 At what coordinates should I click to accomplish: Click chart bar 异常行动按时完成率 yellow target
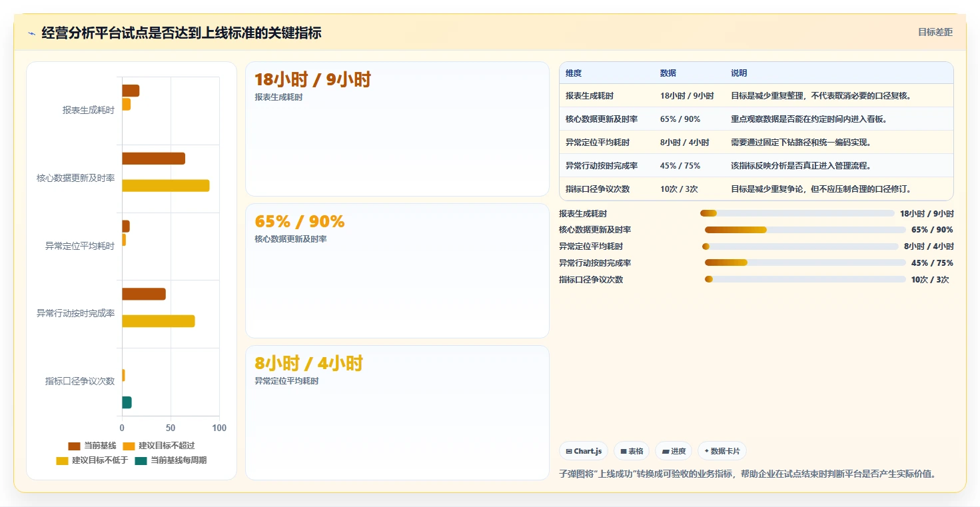point(159,321)
